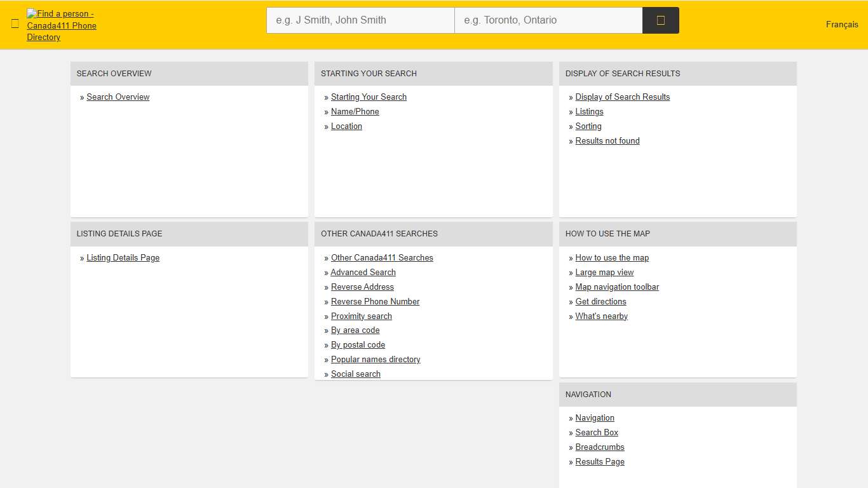
Task: Switch the site language to Français
Action: coord(841,24)
